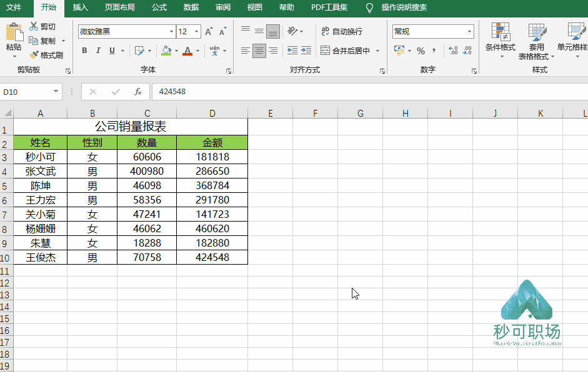This screenshot has height=372, width=588.
Task: Open the 插入 ribbon tab
Action: click(x=80, y=8)
